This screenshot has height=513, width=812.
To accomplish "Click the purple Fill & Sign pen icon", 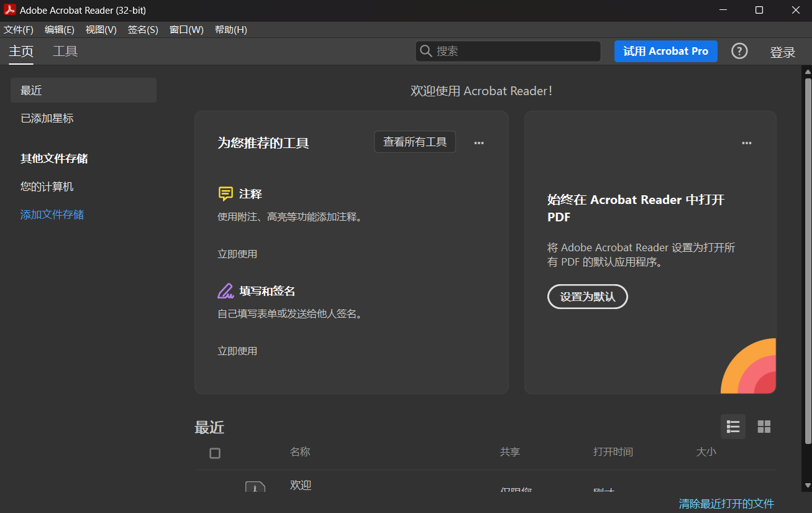I will 226,291.
